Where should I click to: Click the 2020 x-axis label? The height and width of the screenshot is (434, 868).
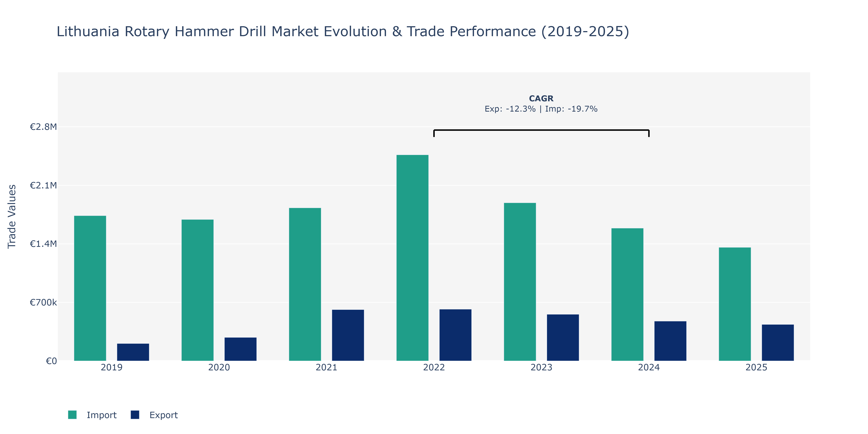coord(219,367)
